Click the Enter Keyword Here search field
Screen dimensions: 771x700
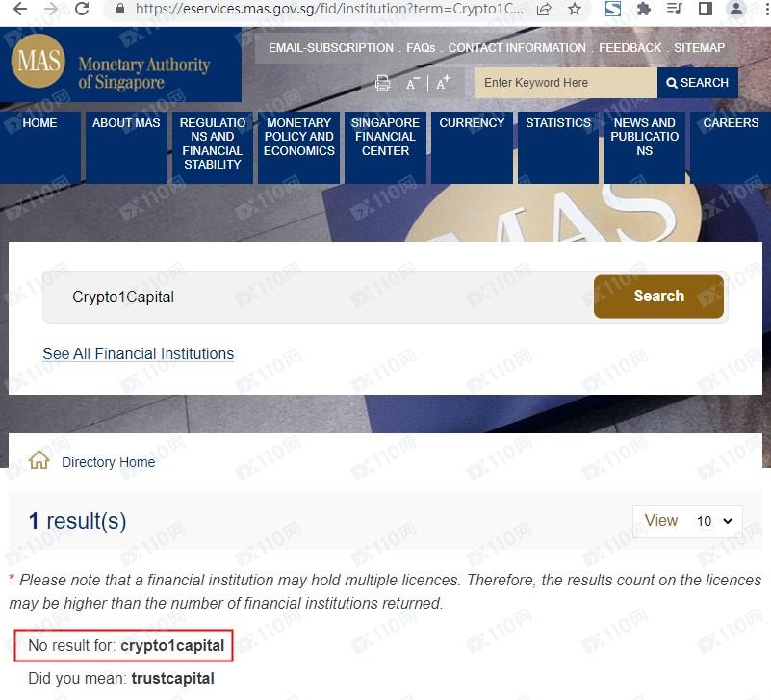pos(565,83)
